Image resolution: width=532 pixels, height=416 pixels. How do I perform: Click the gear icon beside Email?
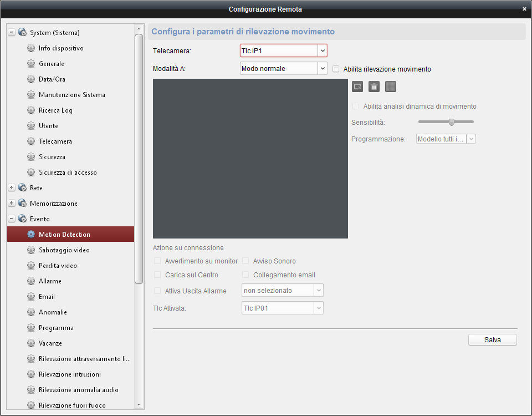pos(31,297)
